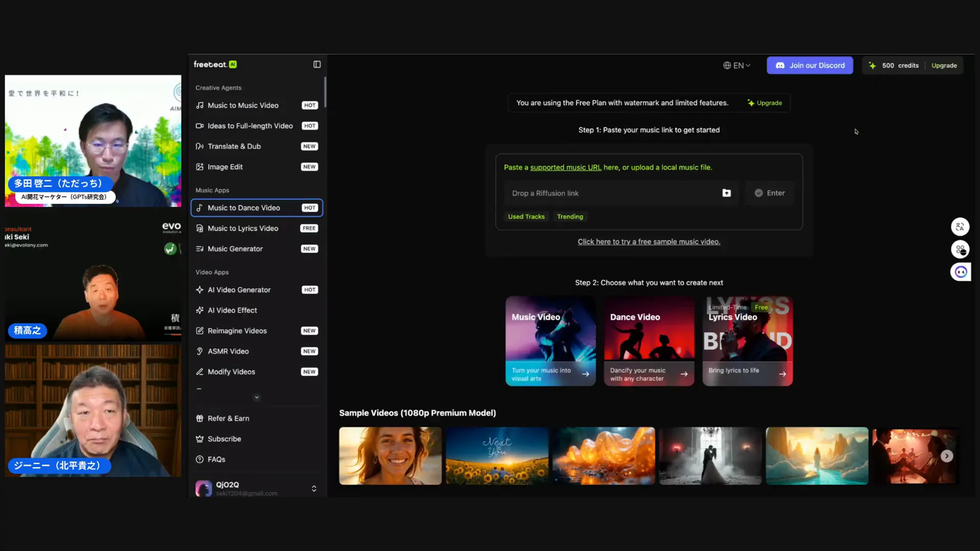
Task: Select the Used Tracks tab
Action: click(x=526, y=216)
